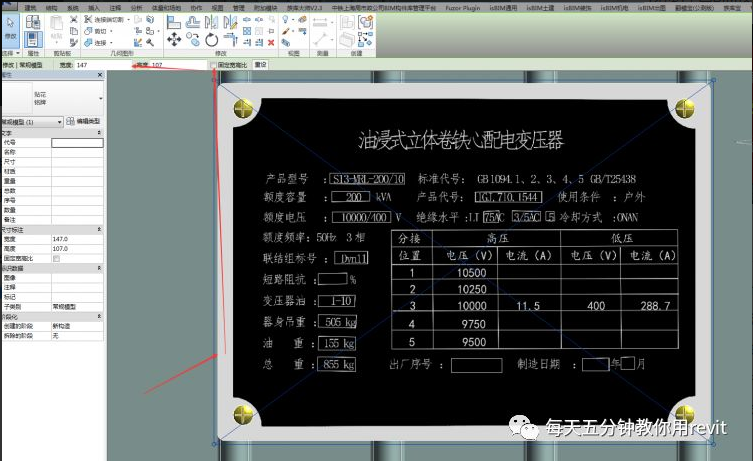The height and width of the screenshot is (461, 753).
Task: Click the Paint bucket icon
Action: click(138, 43)
